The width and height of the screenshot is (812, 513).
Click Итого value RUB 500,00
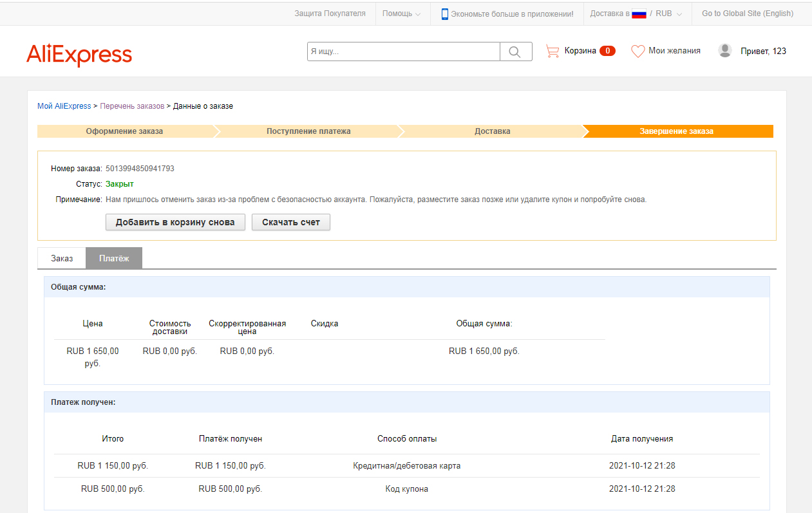click(113, 489)
